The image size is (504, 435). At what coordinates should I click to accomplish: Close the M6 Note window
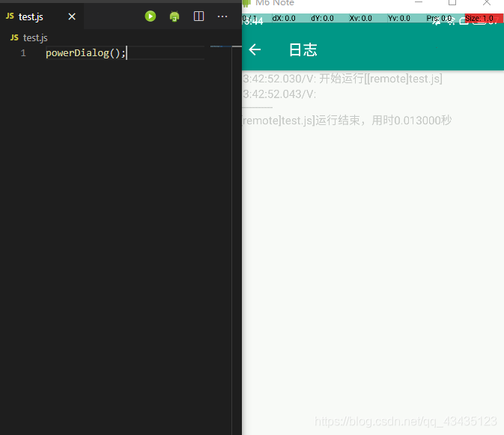point(487,2)
